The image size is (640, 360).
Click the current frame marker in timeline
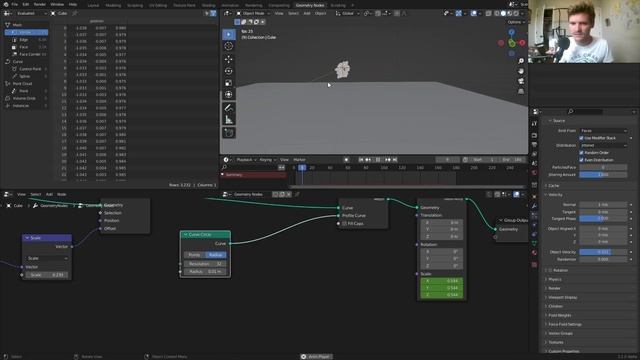click(302, 167)
